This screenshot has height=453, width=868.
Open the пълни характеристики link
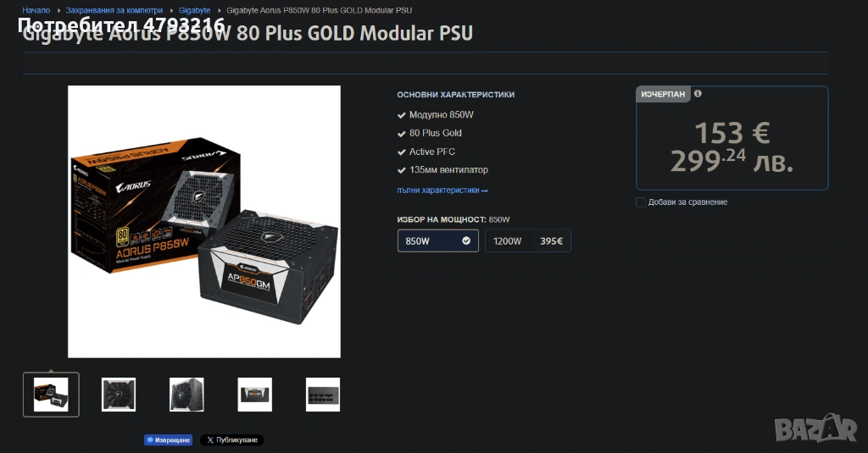pyautogui.click(x=442, y=191)
